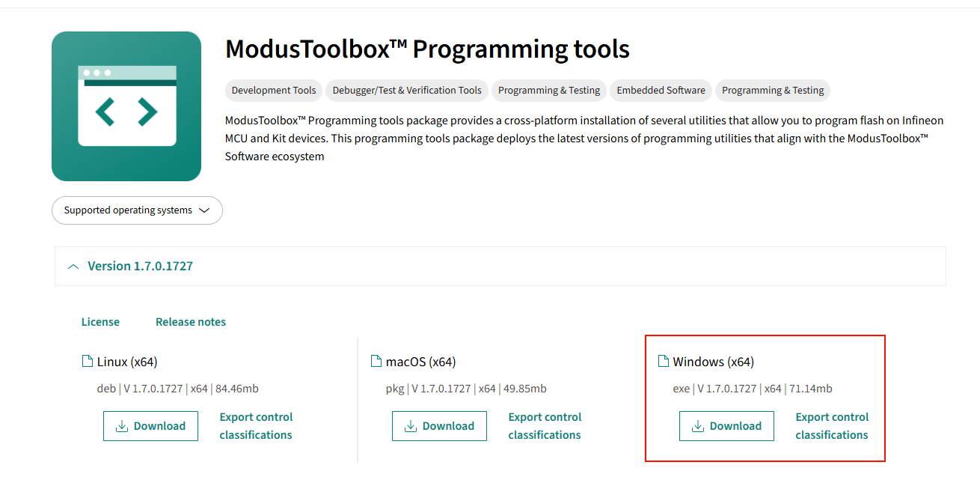980x477 pixels.
Task: Open Export control classifications for macOS
Action: point(545,426)
